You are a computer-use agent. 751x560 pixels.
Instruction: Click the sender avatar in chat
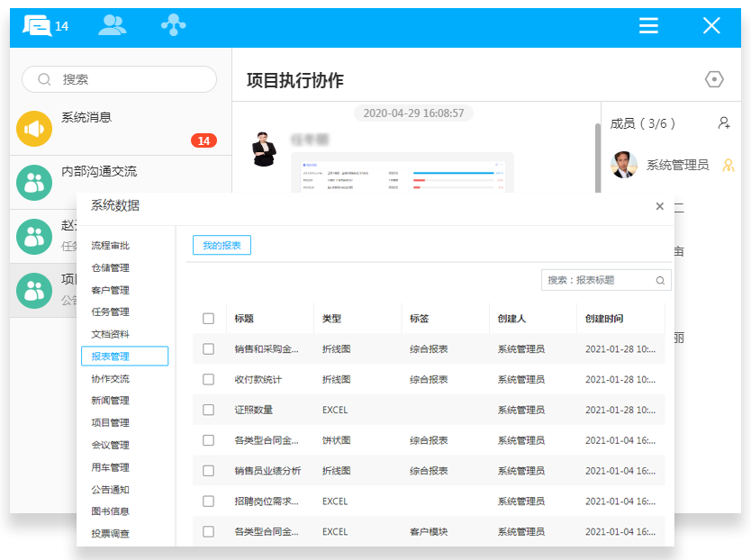[x=264, y=149]
